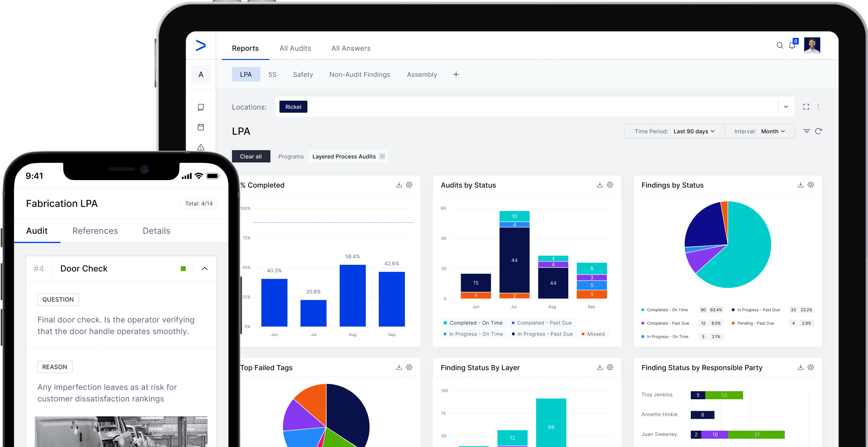Open the filter lines icon

807,131
